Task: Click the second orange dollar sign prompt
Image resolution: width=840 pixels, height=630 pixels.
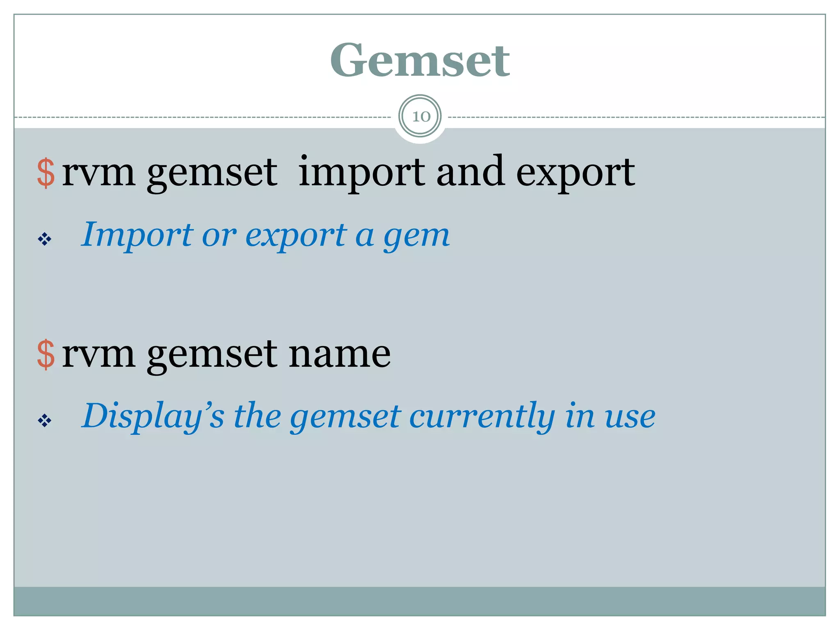Action: (x=46, y=354)
